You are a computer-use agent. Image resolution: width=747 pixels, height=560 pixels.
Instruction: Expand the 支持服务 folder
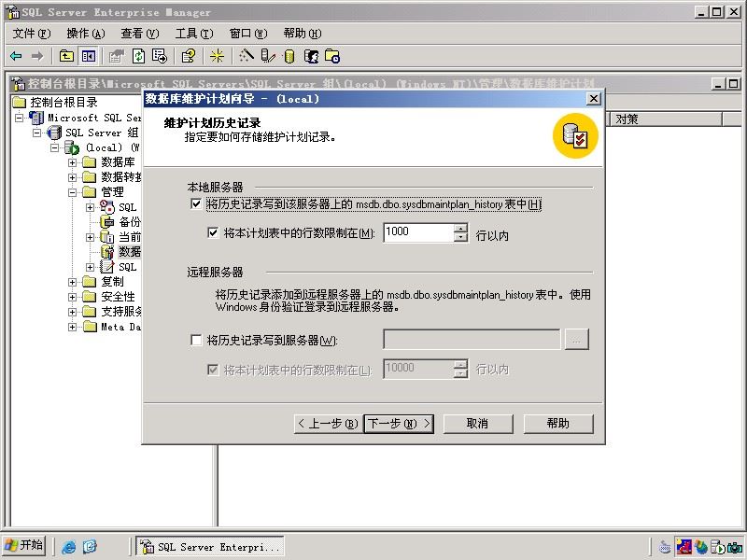coord(72,312)
